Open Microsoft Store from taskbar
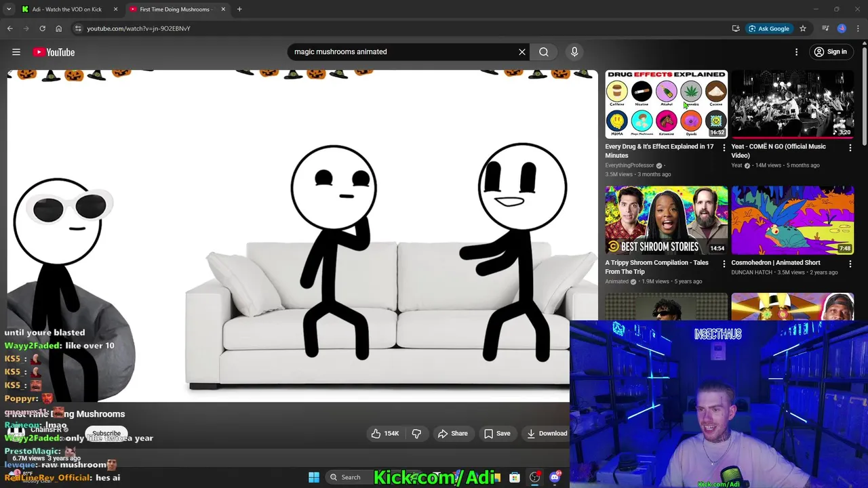The height and width of the screenshot is (488, 868). tap(515, 477)
